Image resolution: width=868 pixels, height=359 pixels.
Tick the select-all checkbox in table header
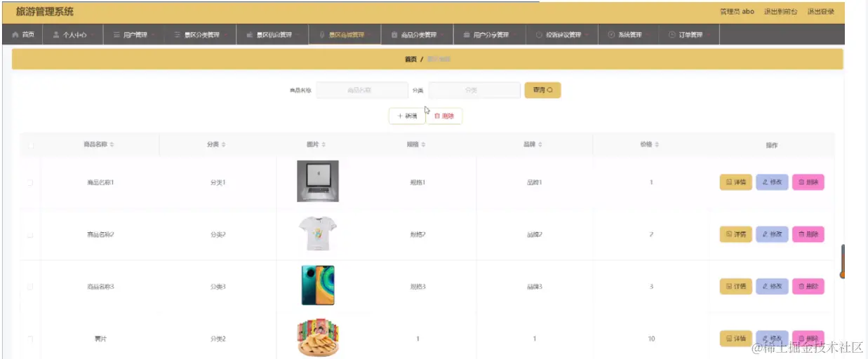tap(30, 145)
